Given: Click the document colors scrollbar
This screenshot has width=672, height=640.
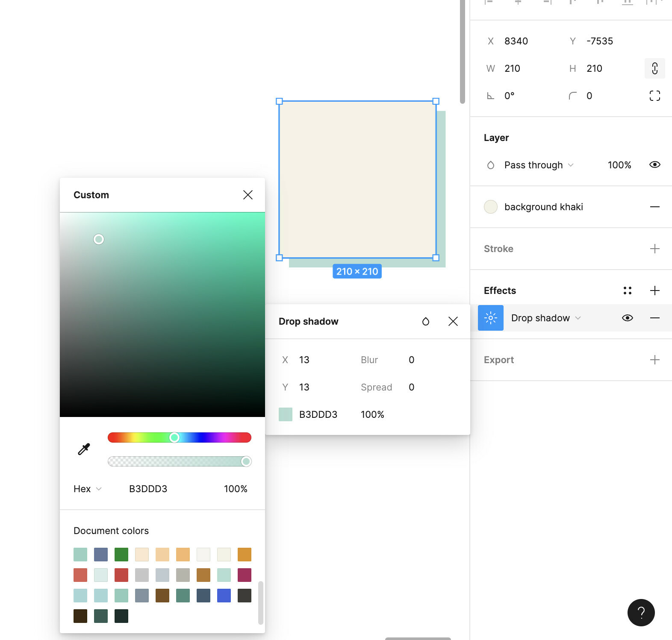Looking at the screenshot, I should [x=261, y=602].
